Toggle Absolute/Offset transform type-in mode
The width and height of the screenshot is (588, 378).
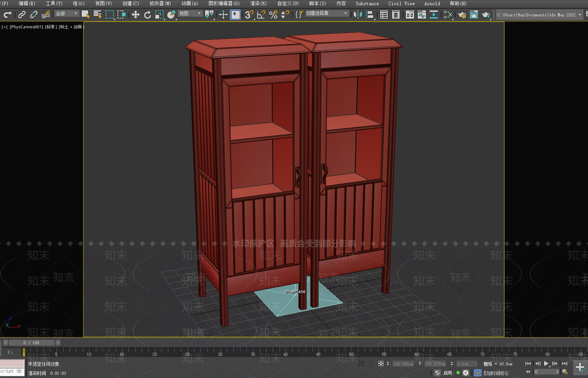(381, 364)
